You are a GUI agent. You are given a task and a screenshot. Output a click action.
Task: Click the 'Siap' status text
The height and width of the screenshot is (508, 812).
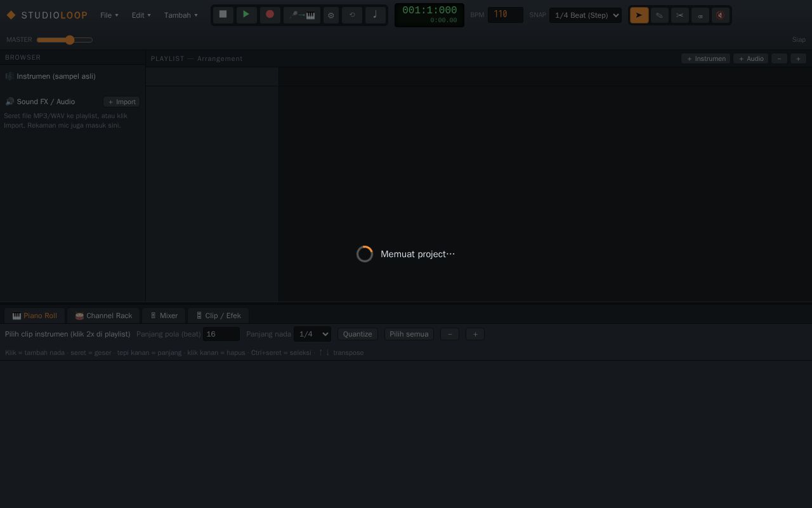tap(799, 39)
